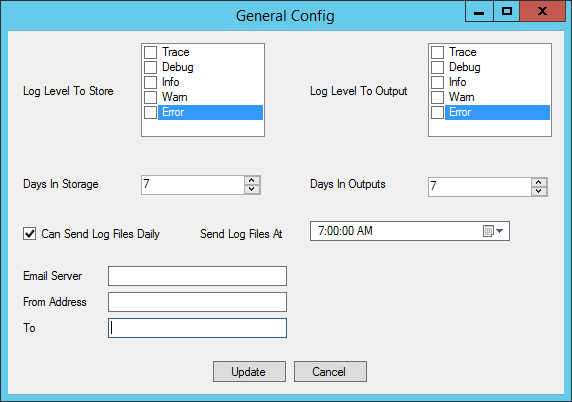Select Error item in Log Level To Output
This screenshot has height=402, width=572.
(497, 112)
